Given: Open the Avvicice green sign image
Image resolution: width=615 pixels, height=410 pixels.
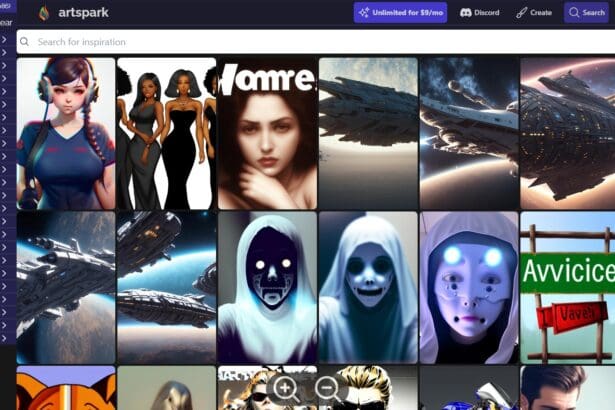Looking at the screenshot, I should [568, 288].
